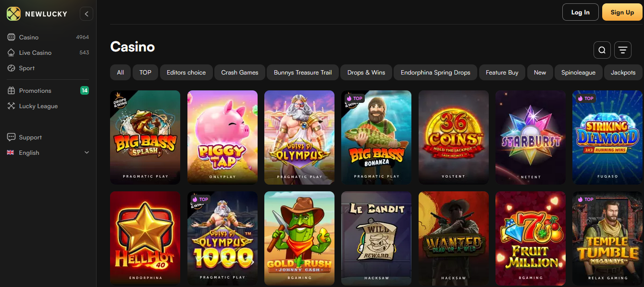Select the New games tab
Viewport: 644px width, 287px height.
tap(540, 72)
